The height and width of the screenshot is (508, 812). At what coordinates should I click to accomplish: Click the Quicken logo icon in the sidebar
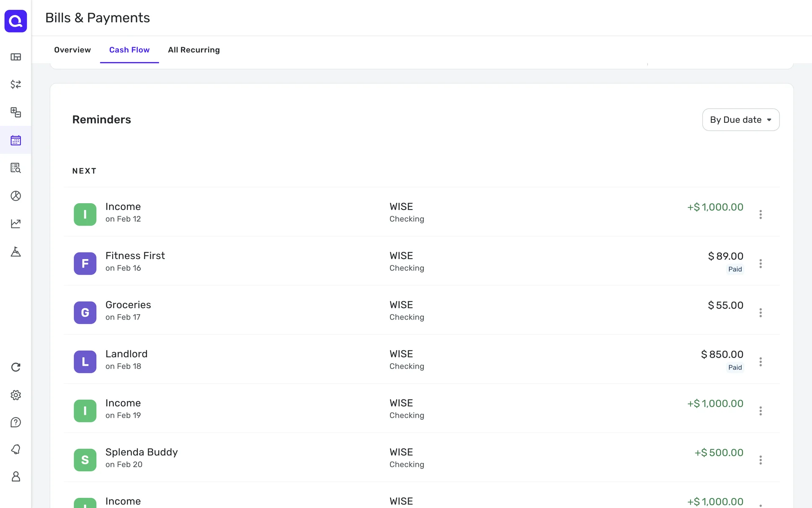pos(16,21)
